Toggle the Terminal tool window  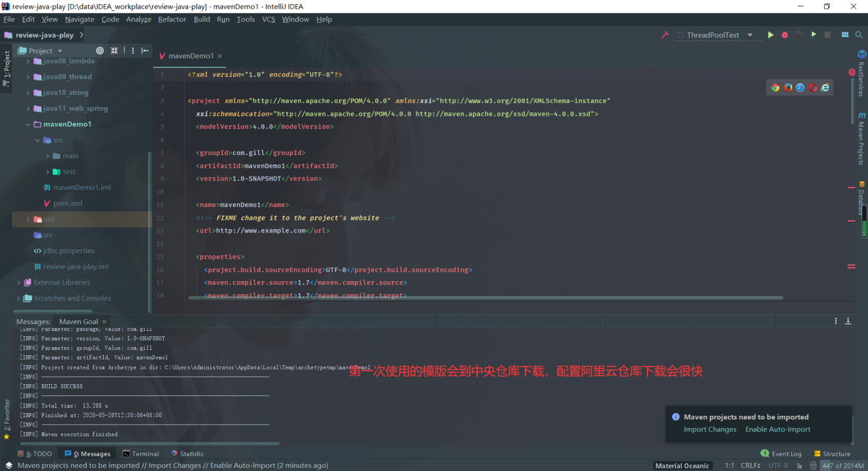(x=141, y=454)
